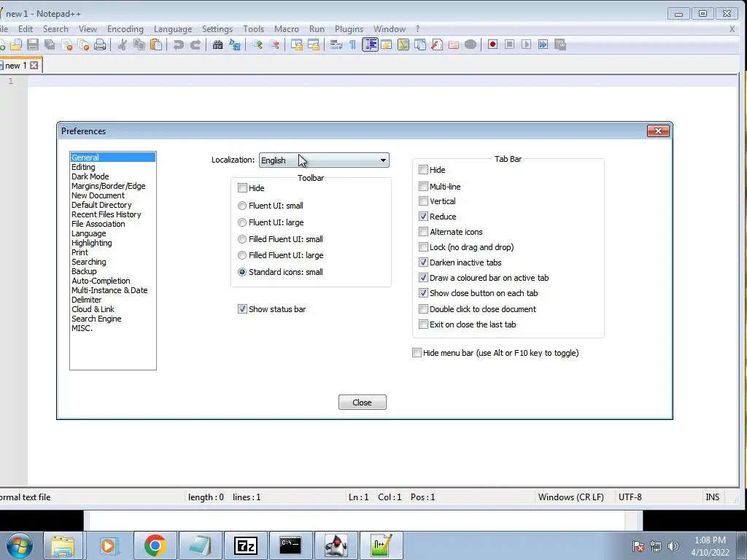Image resolution: width=747 pixels, height=560 pixels.
Task: Click the Copy toolbar icon
Action: click(139, 44)
